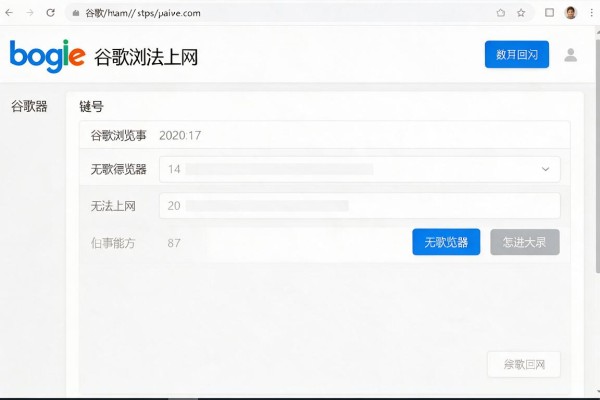Open the browser three-dot menu
Screen dimensions: 600x400
[x=592, y=13]
